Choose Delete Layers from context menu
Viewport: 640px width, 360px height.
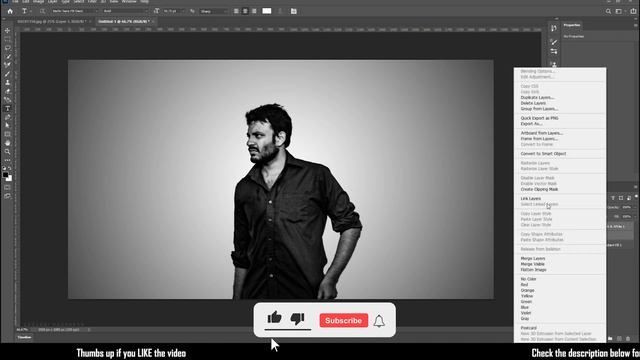point(533,103)
